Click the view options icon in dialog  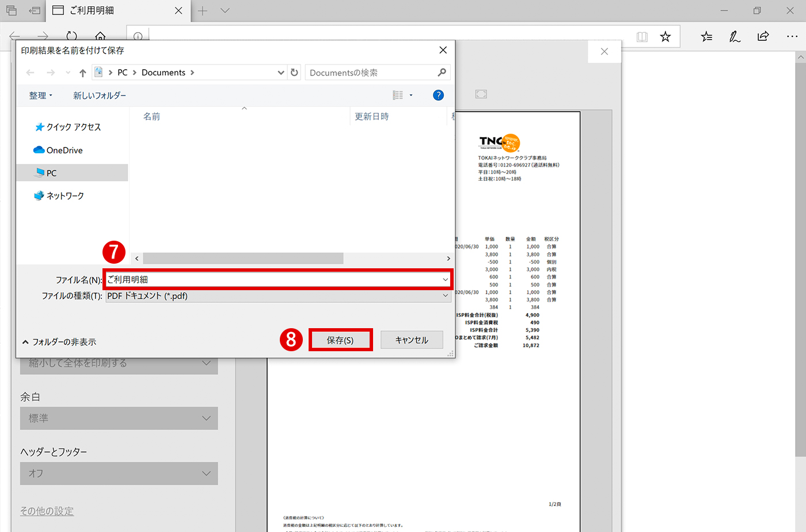[398, 95]
